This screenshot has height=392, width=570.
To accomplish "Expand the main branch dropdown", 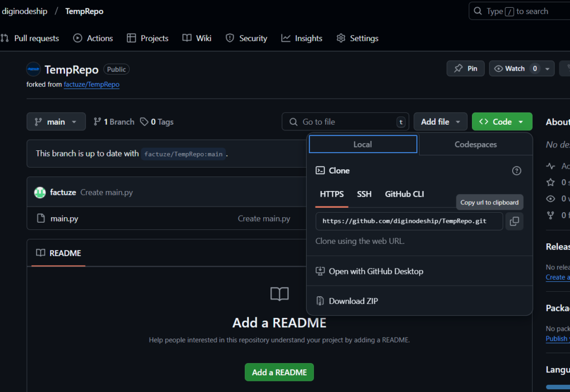I will pyautogui.click(x=56, y=122).
